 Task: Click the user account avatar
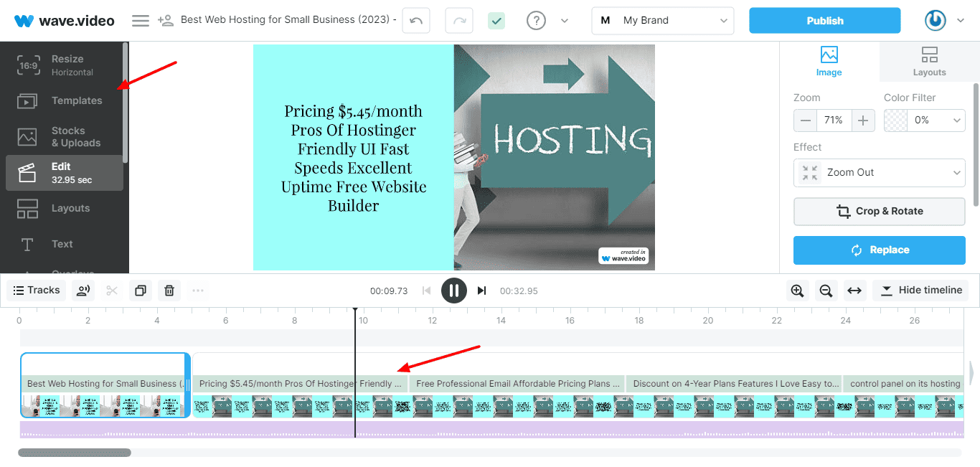[x=935, y=21]
